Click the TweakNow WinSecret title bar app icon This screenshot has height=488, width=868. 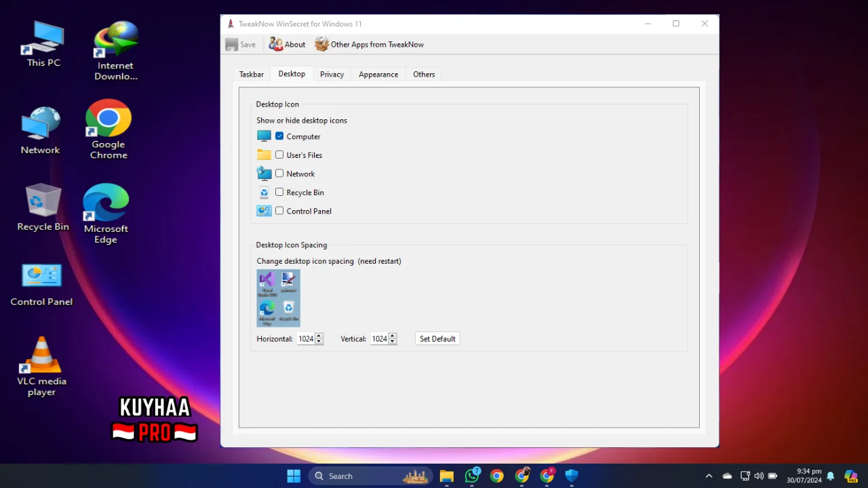[231, 24]
